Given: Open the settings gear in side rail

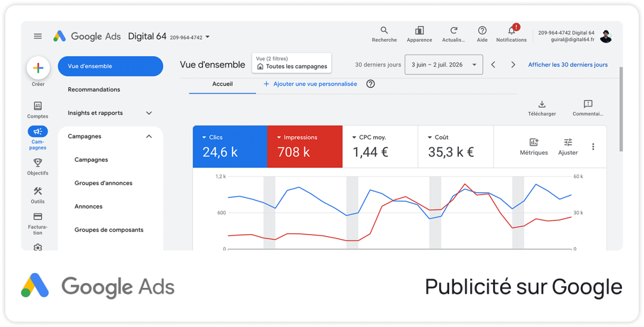Looking at the screenshot, I should [38, 247].
